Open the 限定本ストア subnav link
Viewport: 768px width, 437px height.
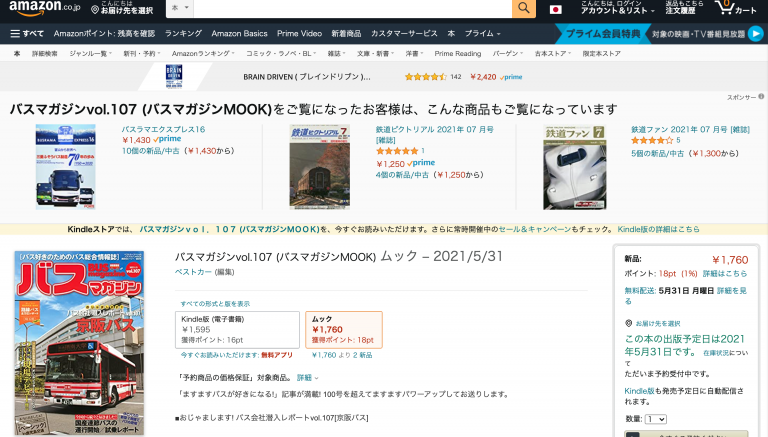point(601,53)
